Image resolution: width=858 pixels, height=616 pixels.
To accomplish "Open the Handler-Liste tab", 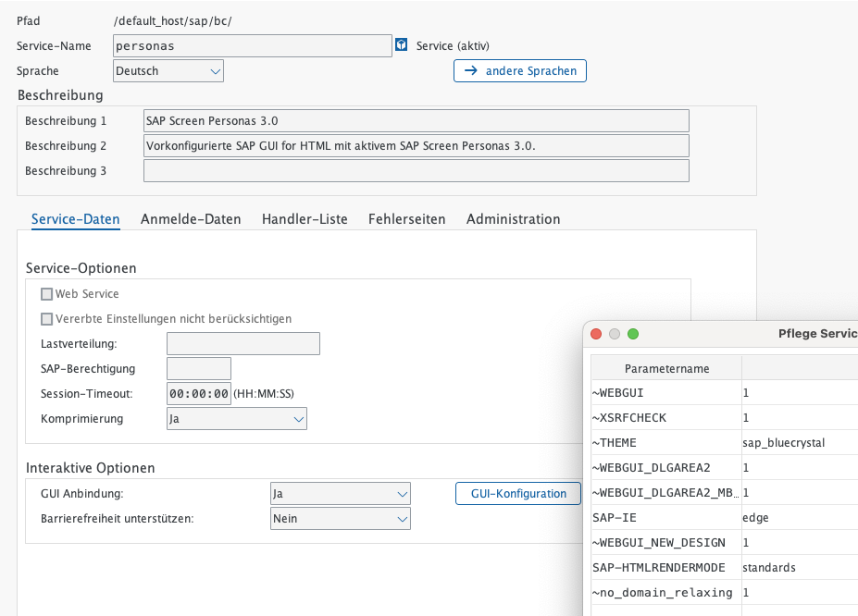I will coord(305,219).
